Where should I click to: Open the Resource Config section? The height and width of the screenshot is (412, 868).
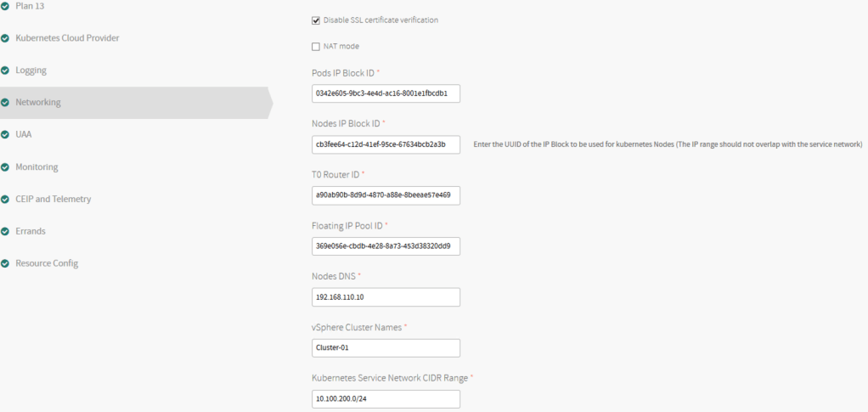[x=47, y=263]
